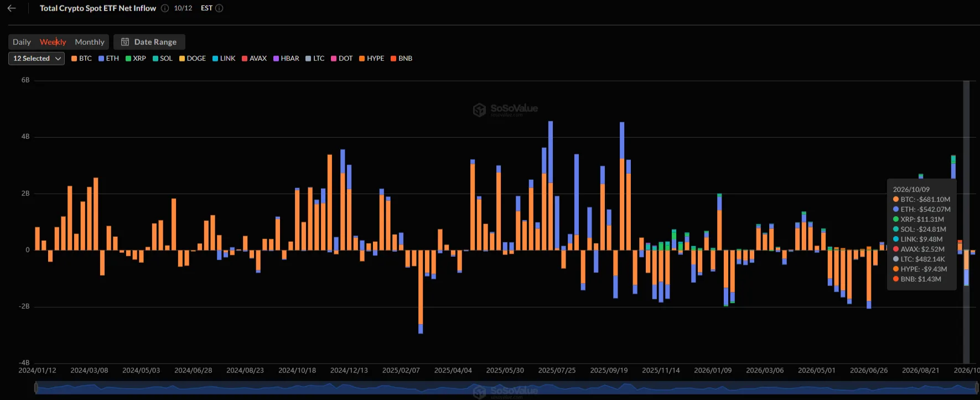Click the EST timezone label
The image size is (980, 400).
(x=206, y=8)
